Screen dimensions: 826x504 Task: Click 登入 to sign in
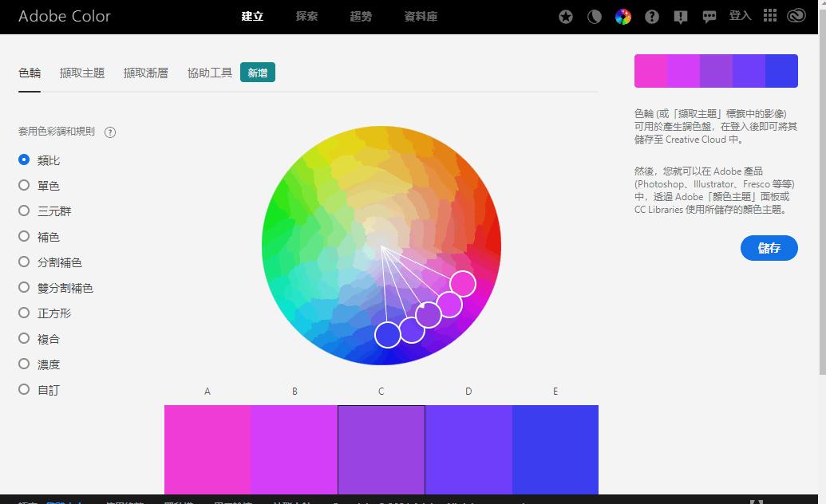(740, 16)
